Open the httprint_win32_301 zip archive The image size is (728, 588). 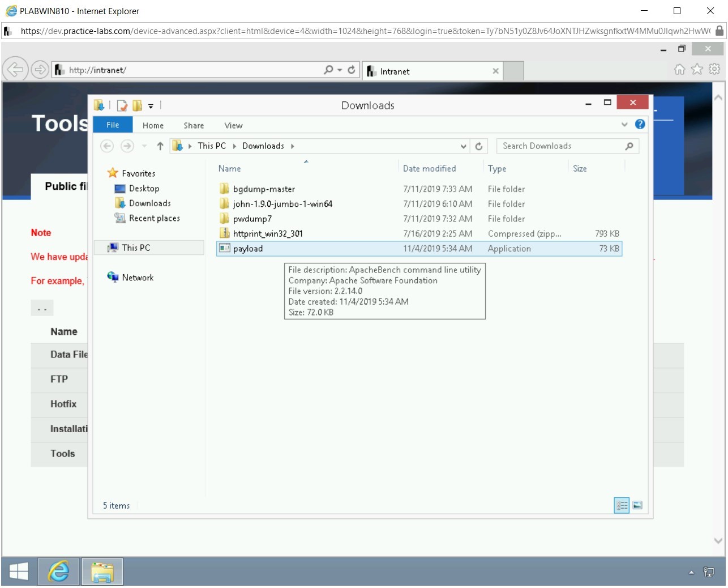(268, 233)
